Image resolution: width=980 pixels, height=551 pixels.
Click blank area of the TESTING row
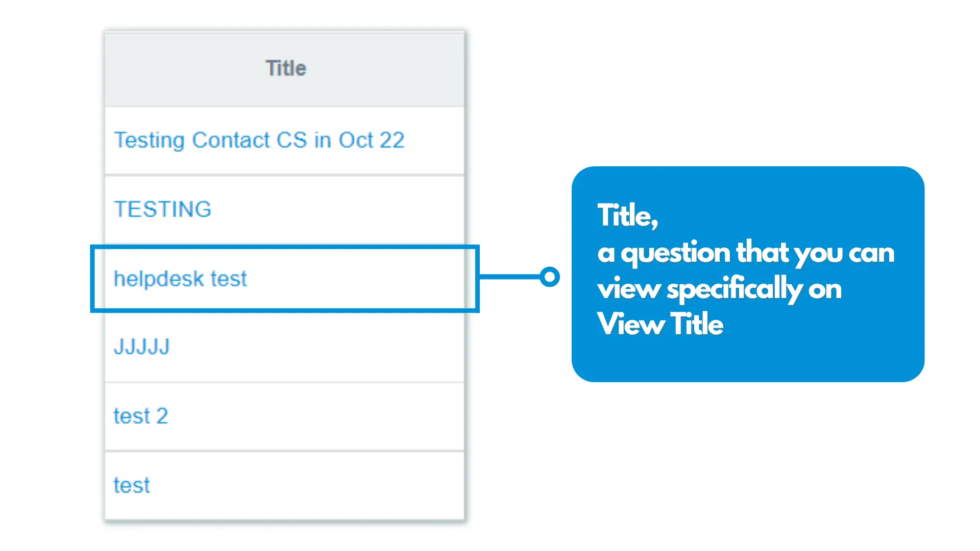pos(337,210)
